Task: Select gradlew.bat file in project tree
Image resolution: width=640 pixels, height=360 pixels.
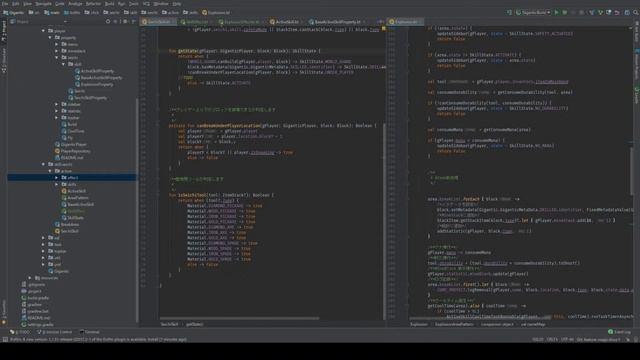Action: [x=35, y=311]
